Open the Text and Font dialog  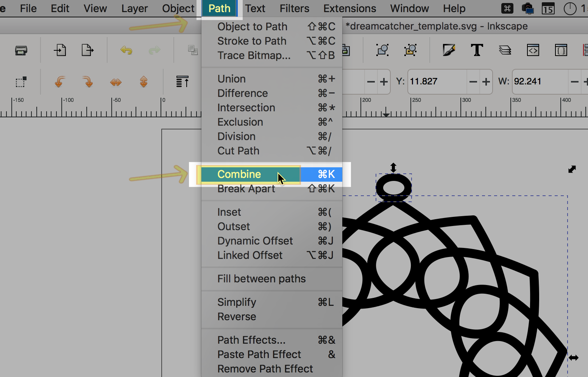477,50
